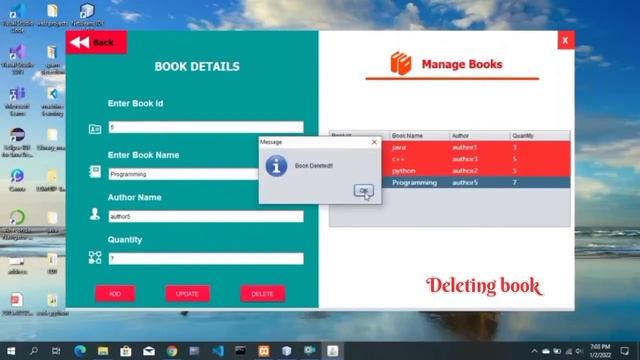Click the ID card icon beside Book Id
This screenshot has height=360, width=640.
click(x=95, y=129)
